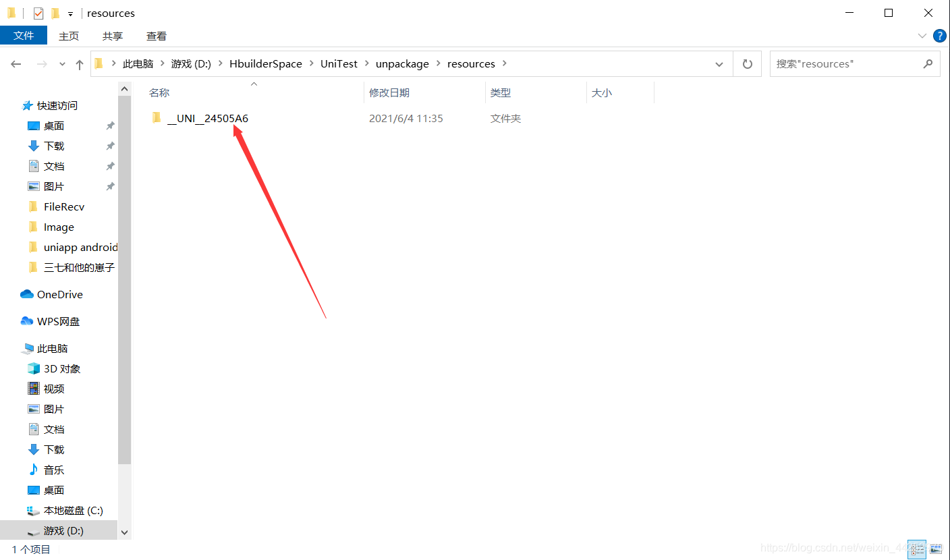The width and height of the screenshot is (950, 560).
Task: Expand the chevron after resources breadcrumb
Action: pyautogui.click(x=505, y=63)
